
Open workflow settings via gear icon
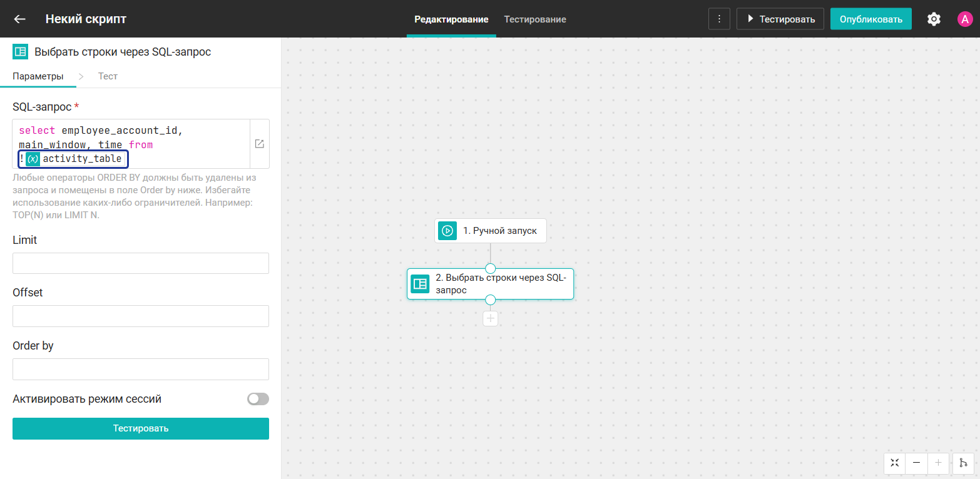pyautogui.click(x=934, y=19)
